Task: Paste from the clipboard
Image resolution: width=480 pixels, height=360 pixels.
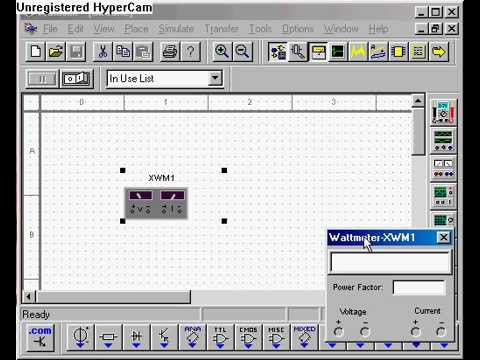Action: [143, 52]
